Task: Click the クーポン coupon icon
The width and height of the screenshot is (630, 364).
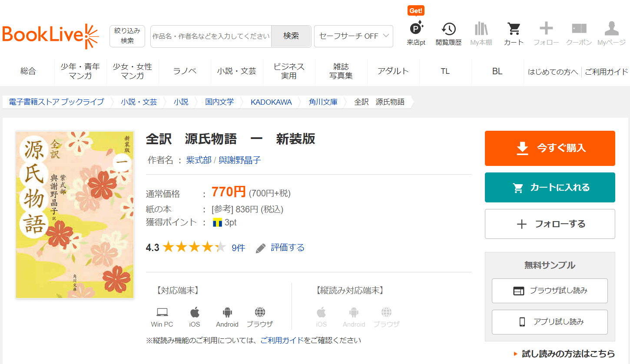Action: [x=579, y=33]
